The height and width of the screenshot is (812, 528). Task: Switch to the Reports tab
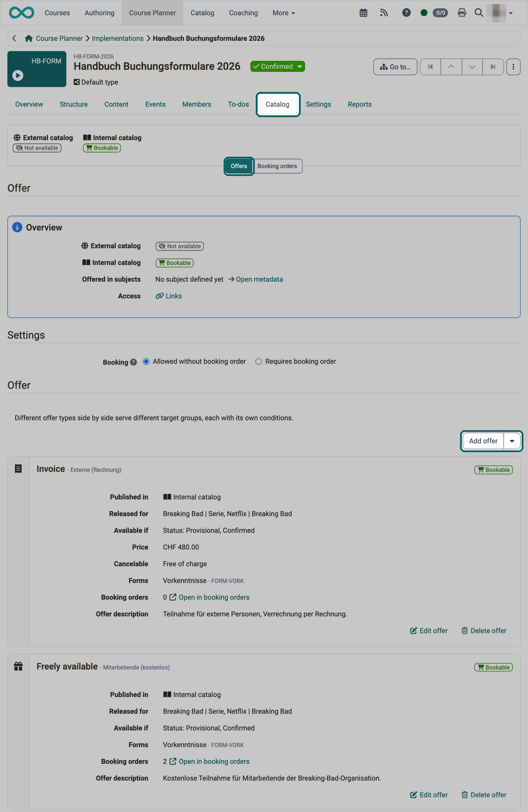coord(359,104)
